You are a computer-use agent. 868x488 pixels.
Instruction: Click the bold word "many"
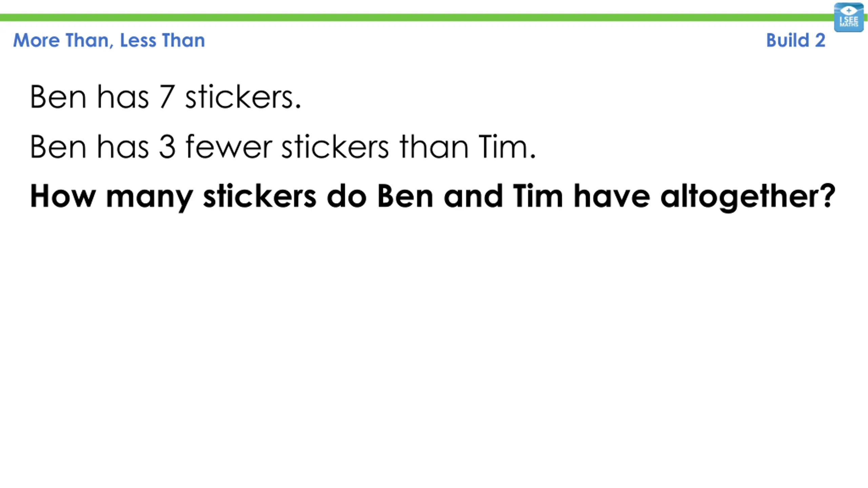point(150,199)
